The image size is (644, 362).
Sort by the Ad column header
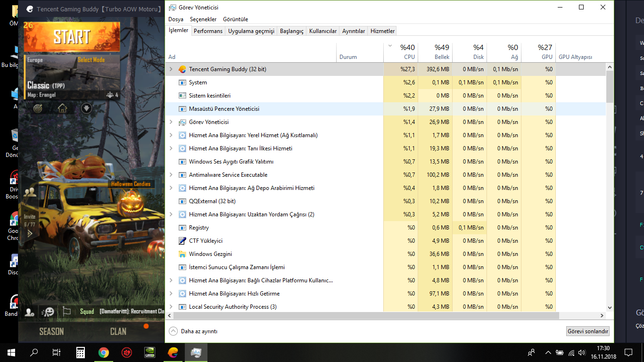coord(251,52)
